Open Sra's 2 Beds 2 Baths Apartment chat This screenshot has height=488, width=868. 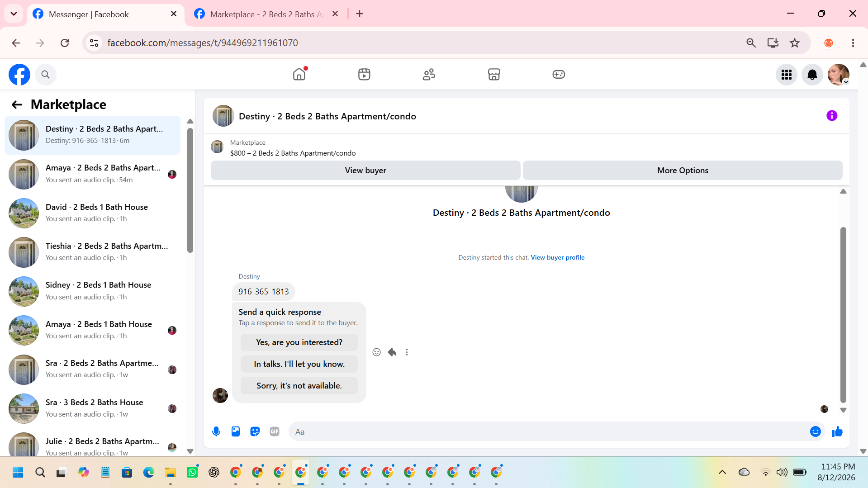92,369
